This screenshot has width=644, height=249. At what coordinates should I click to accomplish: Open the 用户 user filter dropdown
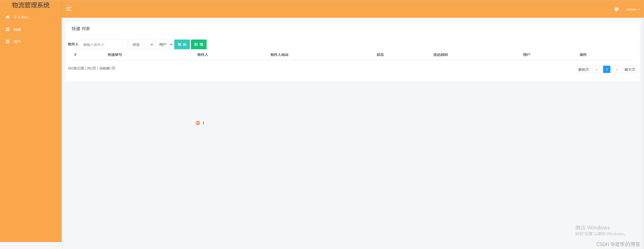pyautogui.click(x=164, y=44)
